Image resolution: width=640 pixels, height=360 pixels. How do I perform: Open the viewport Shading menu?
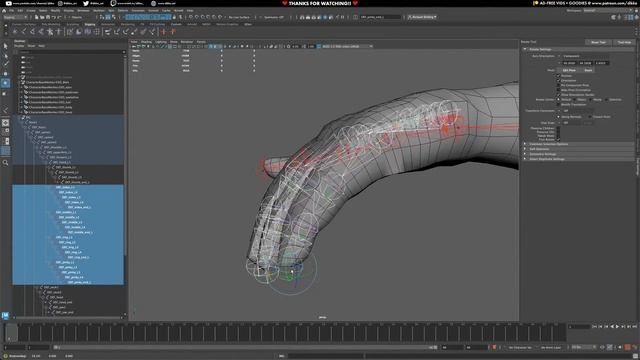click(146, 42)
